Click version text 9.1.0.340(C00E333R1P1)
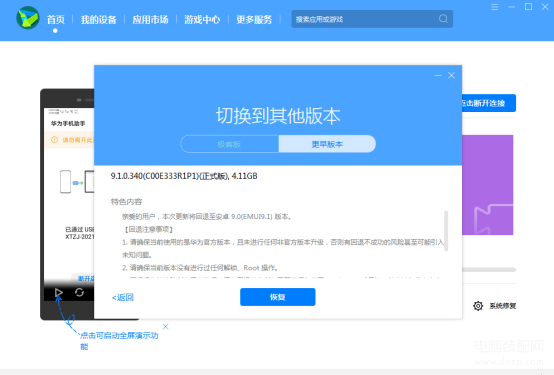The image size is (554, 375). [x=155, y=176]
